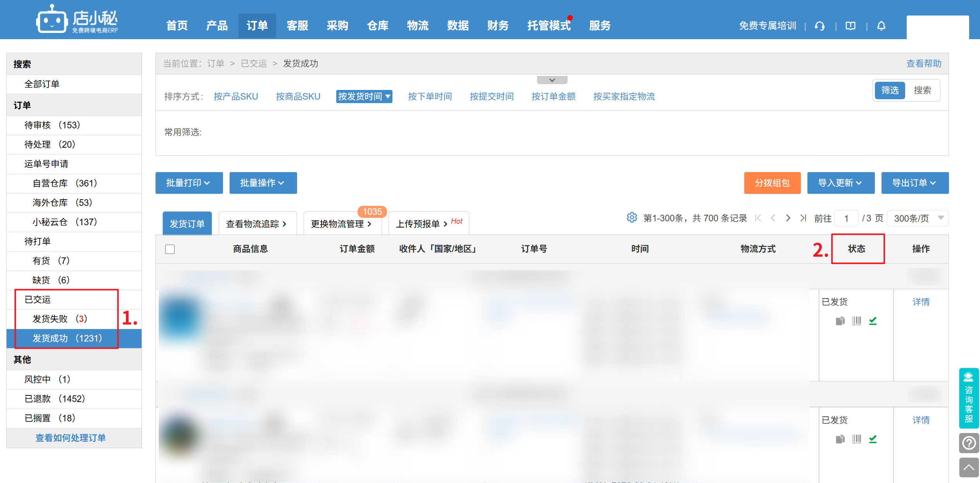
Task: Expand the collapsed filter panel chevron
Action: click(x=552, y=80)
